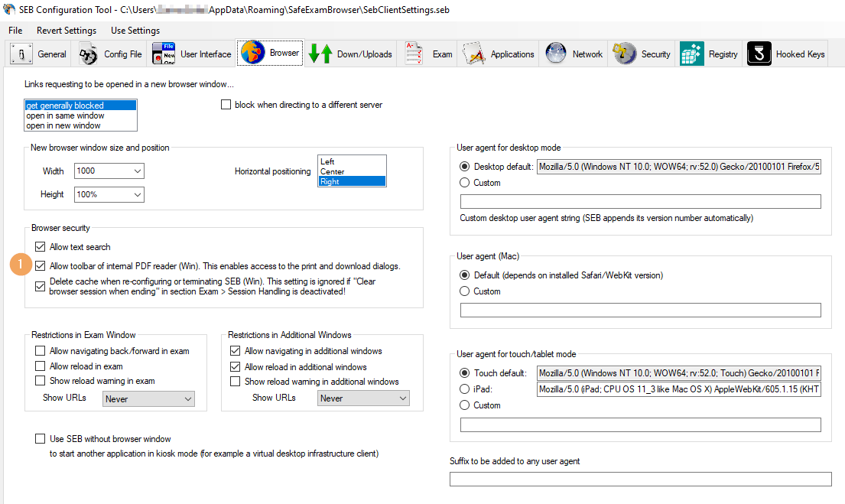Image resolution: width=845 pixels, height=504 pixels.
Task: Click the Registry tab icon
Action: [x=692, y=54]
